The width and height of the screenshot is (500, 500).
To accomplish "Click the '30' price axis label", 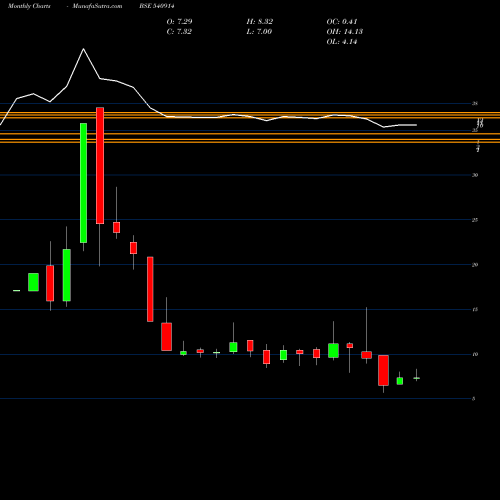I will coord(475,175).
